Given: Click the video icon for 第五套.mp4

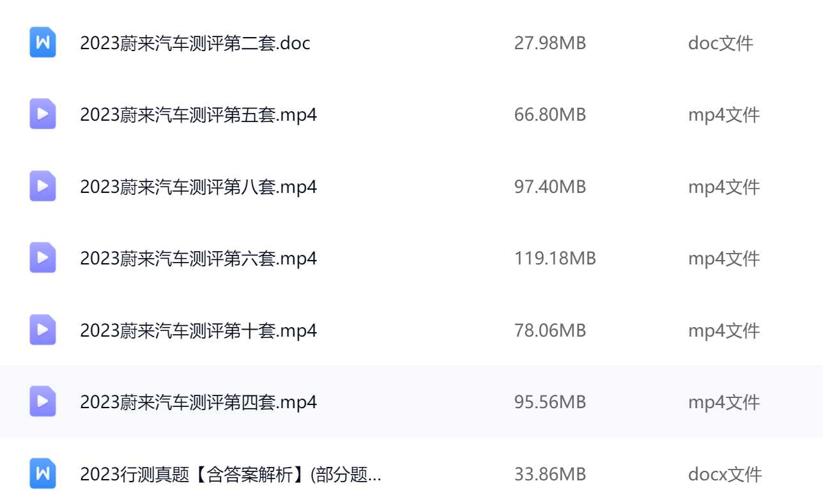Looking at the screenshot, I should (43, 115).
